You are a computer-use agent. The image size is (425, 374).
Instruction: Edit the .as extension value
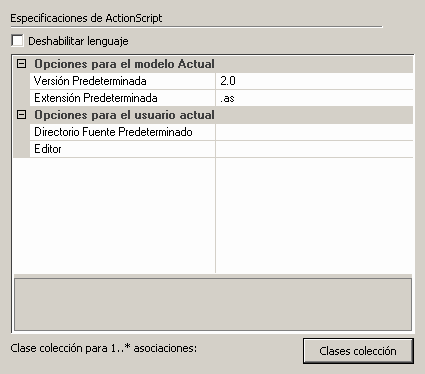click(314, 98)
